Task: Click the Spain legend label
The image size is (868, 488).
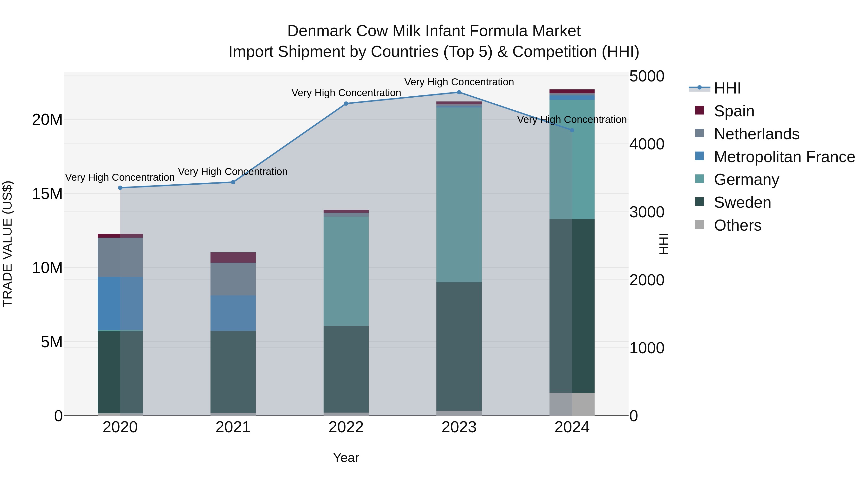Action: (734, 111)
